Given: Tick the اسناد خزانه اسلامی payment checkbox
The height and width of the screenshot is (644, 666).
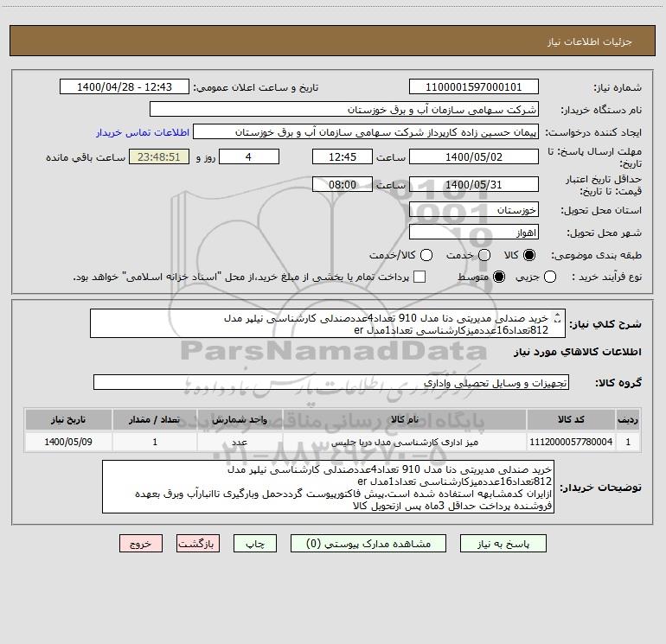Looking at the screenshot, I should tap(419, 277).
